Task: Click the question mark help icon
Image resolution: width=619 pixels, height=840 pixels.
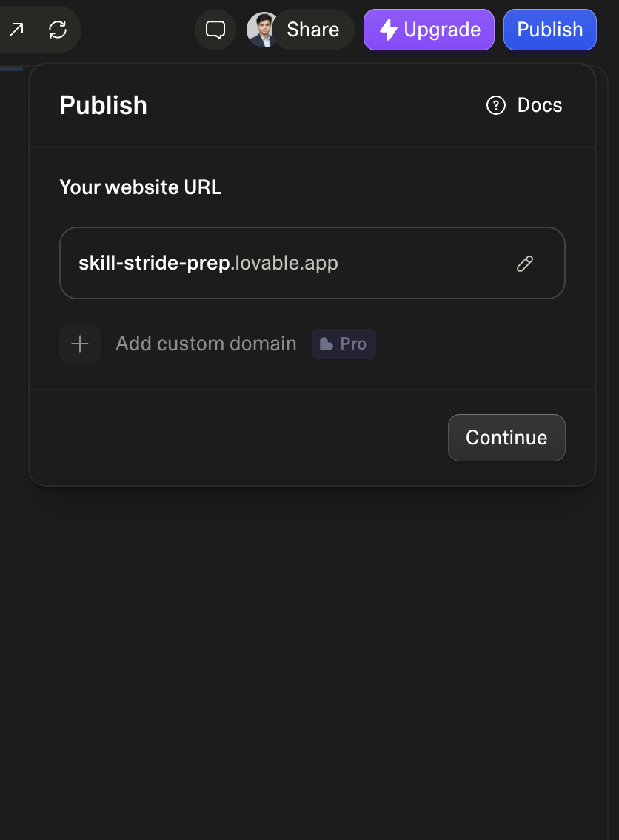Action: click(496, 105)
